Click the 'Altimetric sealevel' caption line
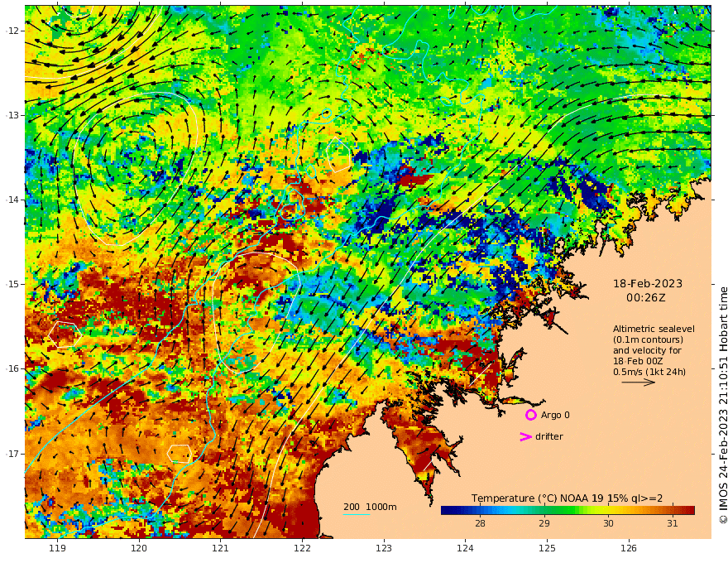The height and width of the screenshot is (563, 728). [654, 329]
